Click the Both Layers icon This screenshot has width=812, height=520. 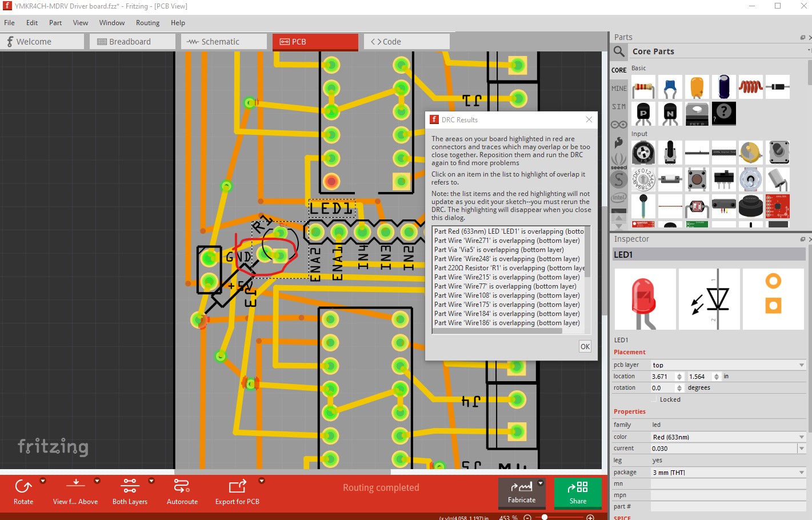pyautogui.click(x=130, y=486)
